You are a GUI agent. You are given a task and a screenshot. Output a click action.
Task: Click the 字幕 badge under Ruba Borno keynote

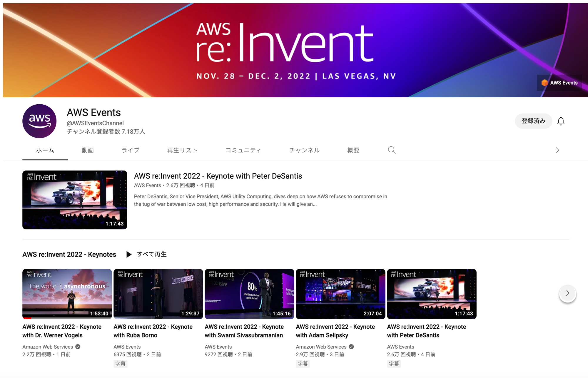pyautogui.click(x=120, y=364)
